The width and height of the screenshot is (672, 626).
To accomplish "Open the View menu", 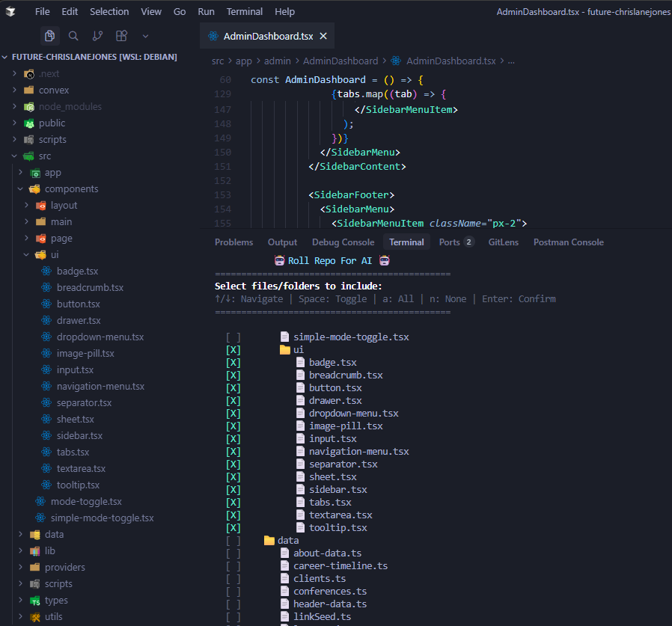I will click(x=151, y=11).
